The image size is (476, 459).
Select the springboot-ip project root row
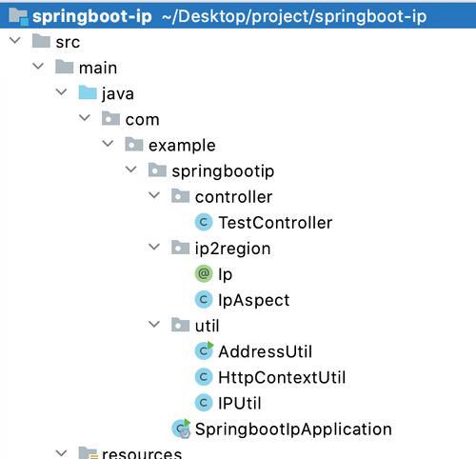pyautogui.click(x=238, y=16)
